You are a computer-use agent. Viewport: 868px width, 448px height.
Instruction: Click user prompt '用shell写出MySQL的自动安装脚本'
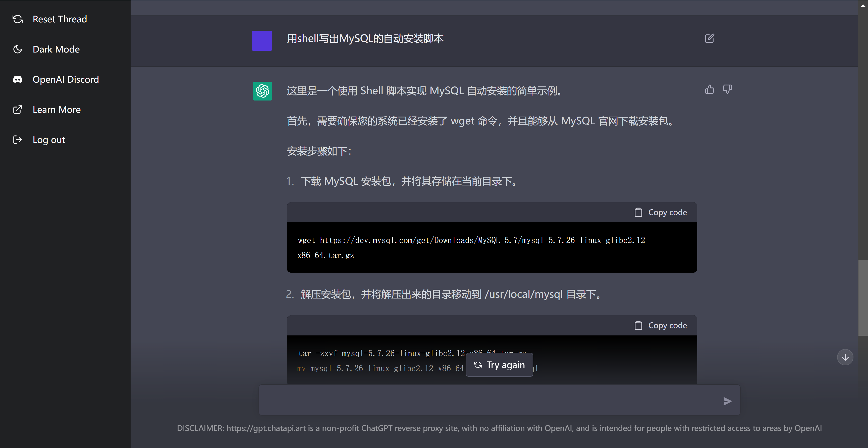pos(365,39)
